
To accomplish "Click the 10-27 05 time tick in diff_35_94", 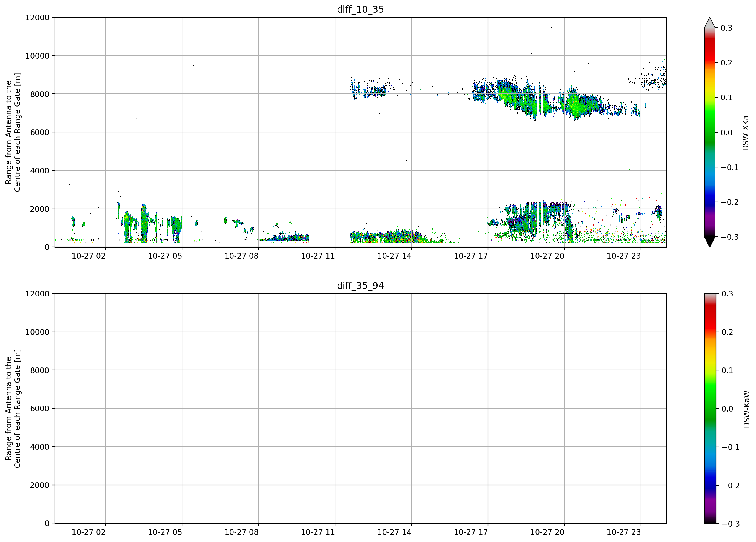I will [165, 532].
